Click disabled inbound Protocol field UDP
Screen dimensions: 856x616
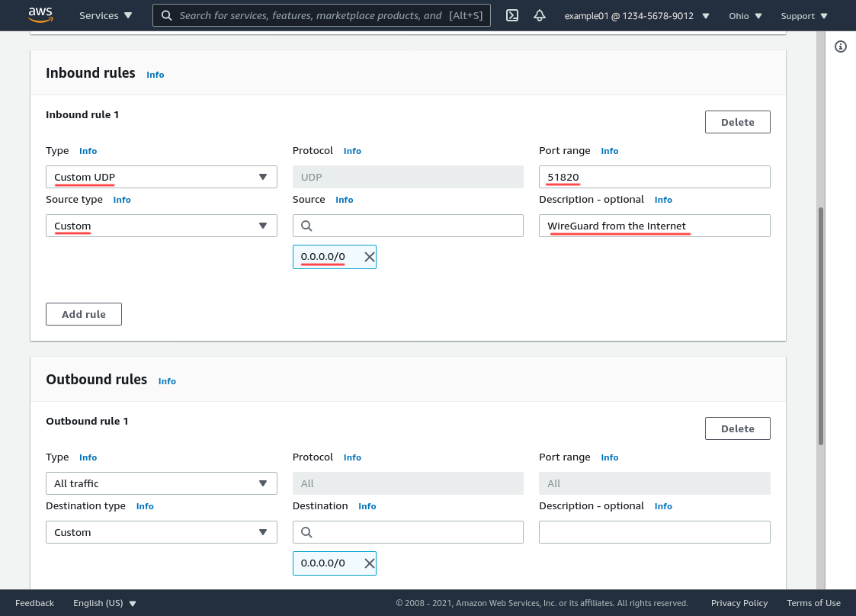408,177
